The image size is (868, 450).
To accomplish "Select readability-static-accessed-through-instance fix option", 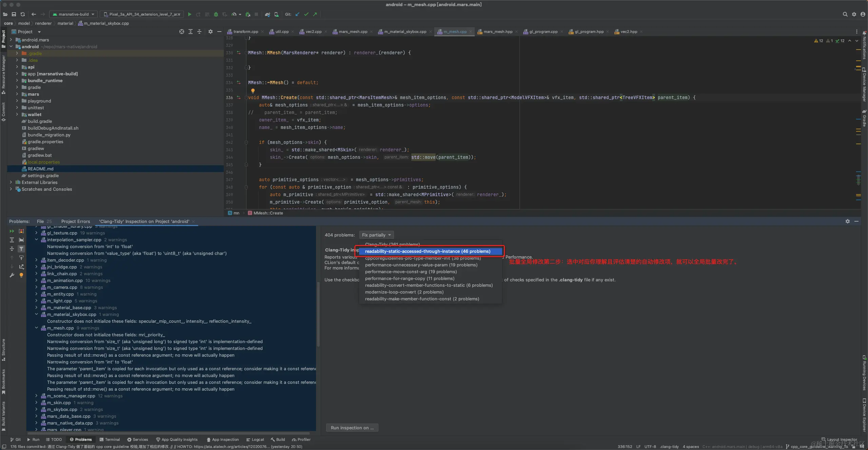I will (x=430, y=251).
